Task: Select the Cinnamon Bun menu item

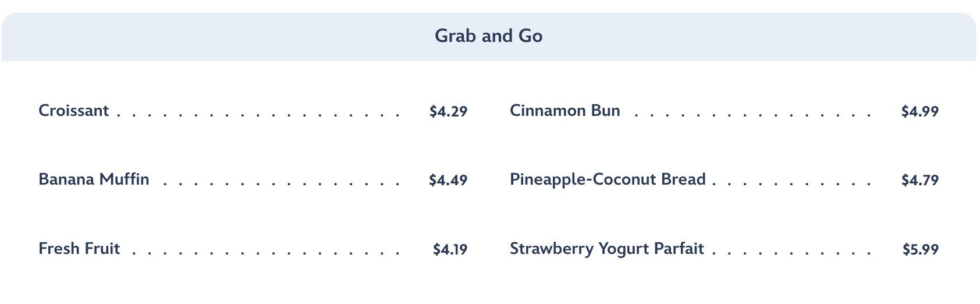Action: 564,111
